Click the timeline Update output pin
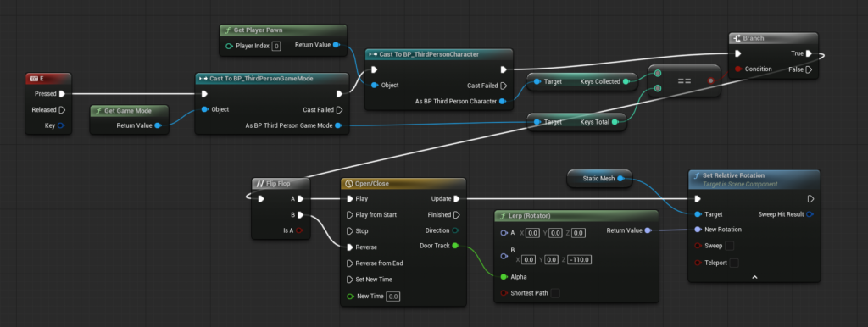The height and width of the screenshot is (327, 868). [457, 198]
